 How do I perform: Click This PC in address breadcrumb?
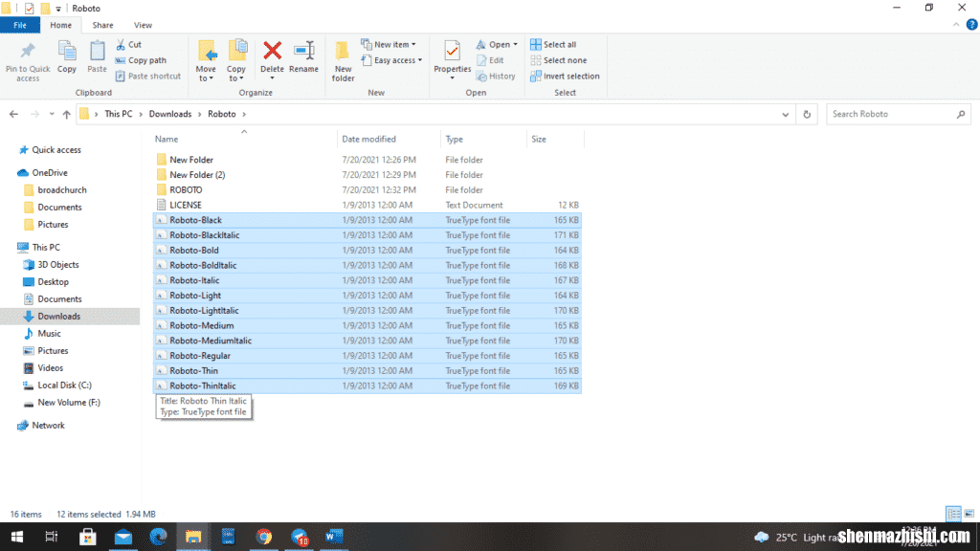point(118,115)
